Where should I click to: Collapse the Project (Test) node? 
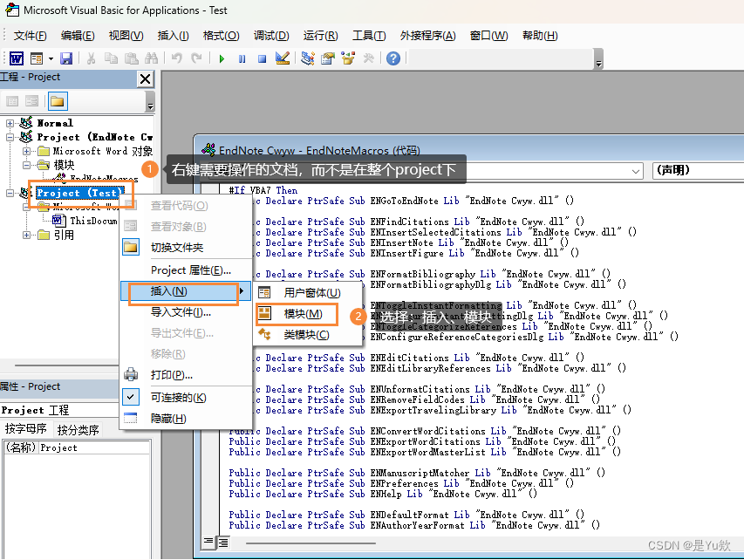[10, 193]
